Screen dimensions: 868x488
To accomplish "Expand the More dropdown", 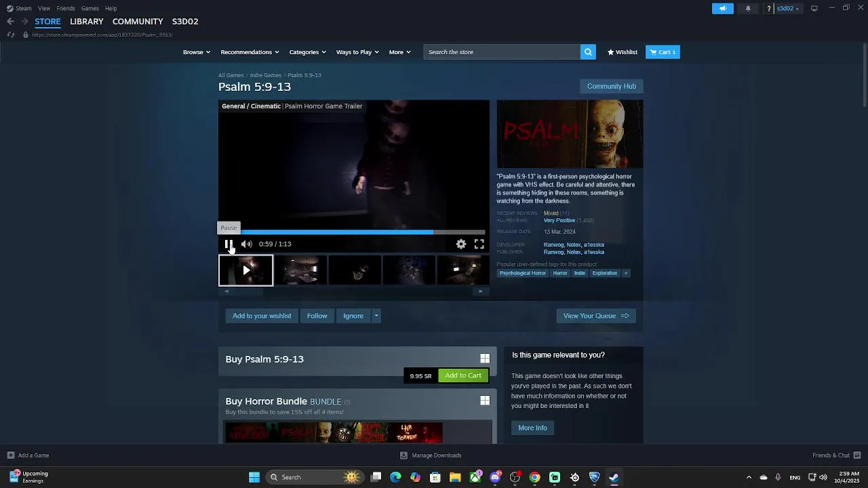I will [x=400, y=52].
